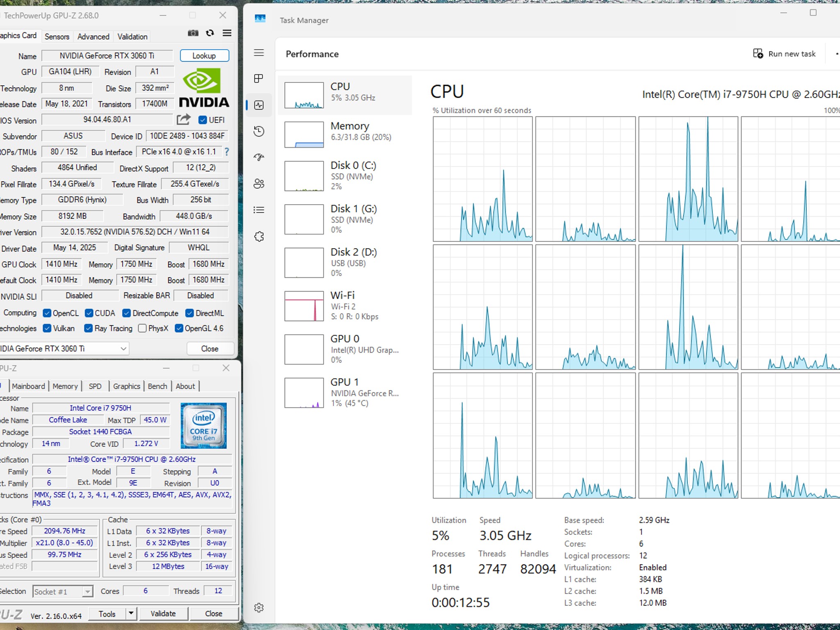Click the CPU-Z Validate button
840x630 pixels.
point(163,614)
